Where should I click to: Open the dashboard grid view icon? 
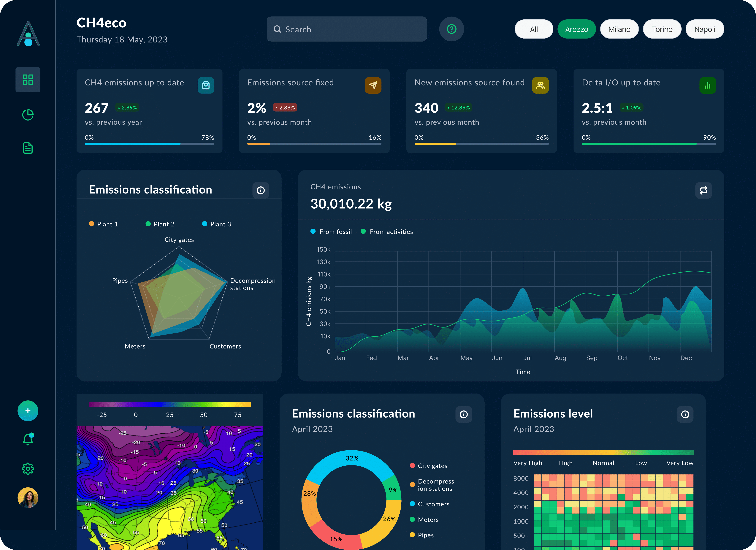click(28, 80)
